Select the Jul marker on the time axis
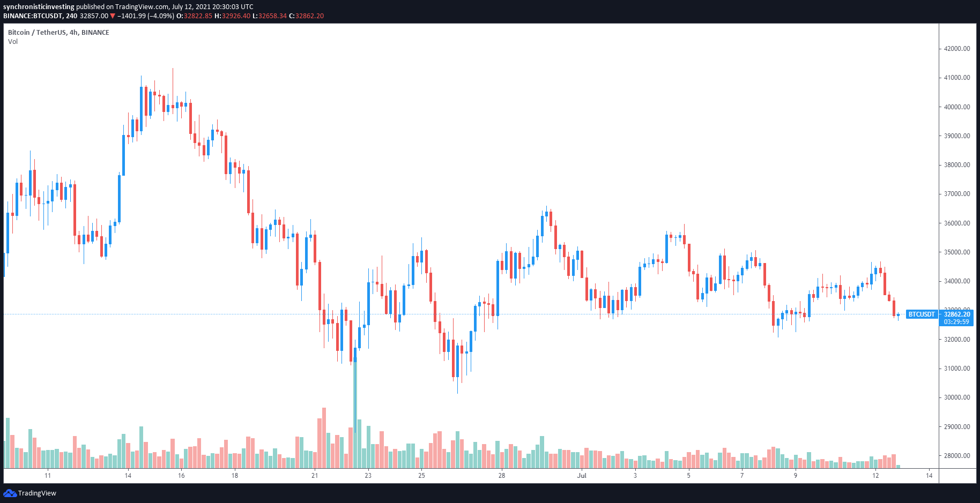Screen dimensions: 980x503 click(x=582, y=476)
